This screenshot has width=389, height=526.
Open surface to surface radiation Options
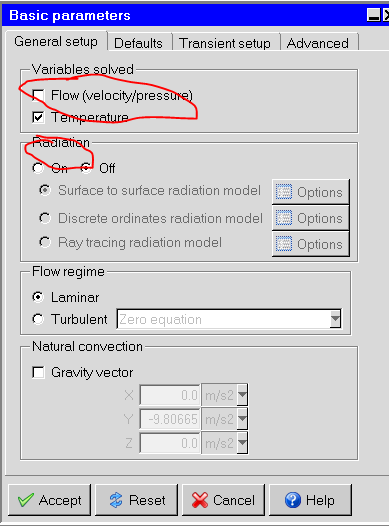(x=311, y=192)
